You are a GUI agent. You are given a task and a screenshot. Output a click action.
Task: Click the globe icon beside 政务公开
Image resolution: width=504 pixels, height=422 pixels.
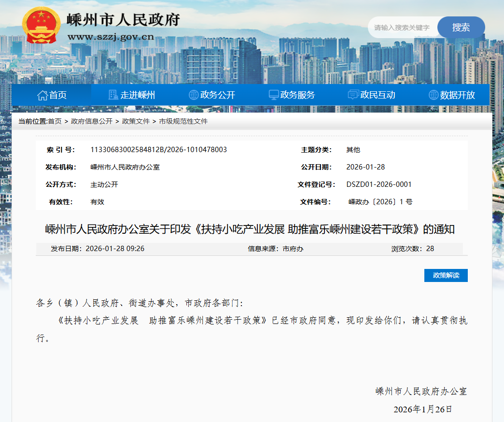(x=194, y=95)
